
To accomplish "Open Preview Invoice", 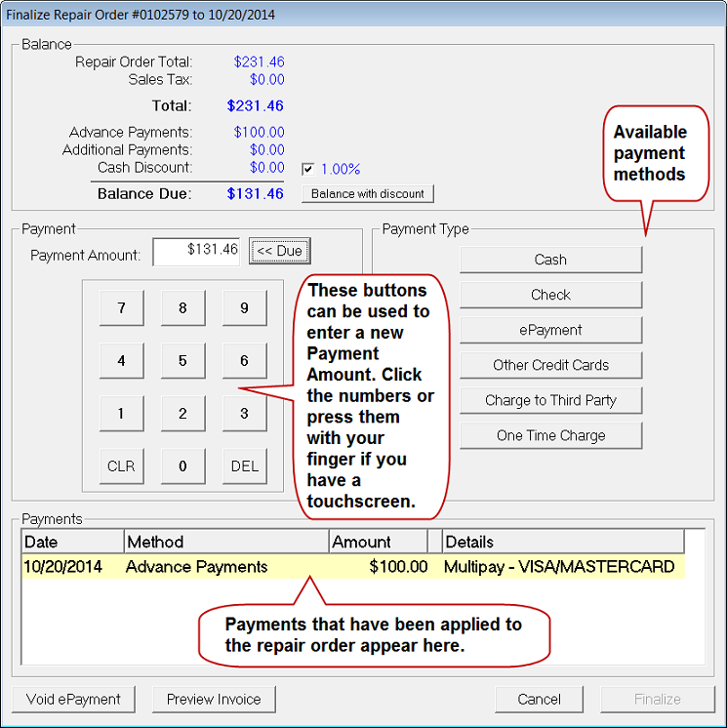I will click(x=214, y=699).
